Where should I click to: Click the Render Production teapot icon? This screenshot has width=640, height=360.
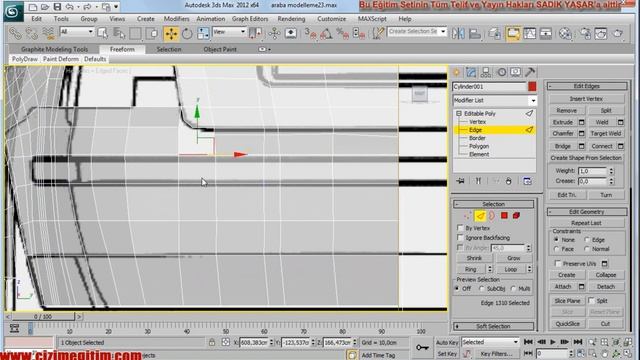click(618, 33)
